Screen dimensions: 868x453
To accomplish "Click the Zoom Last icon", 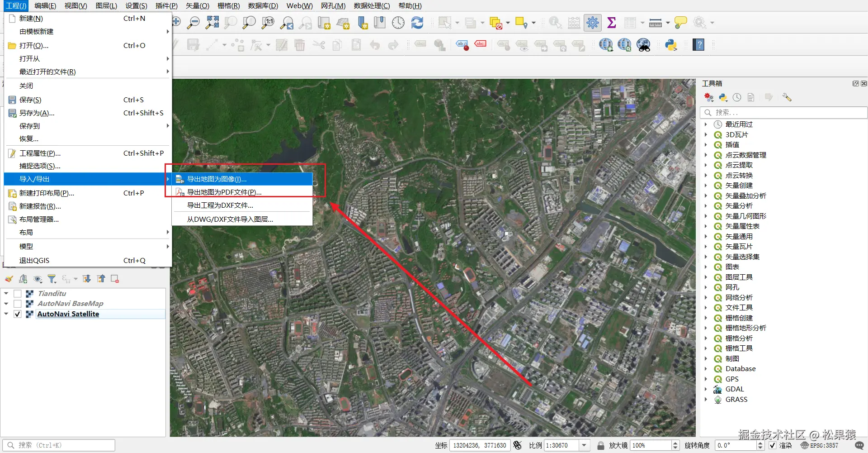I will coord(287,23).
